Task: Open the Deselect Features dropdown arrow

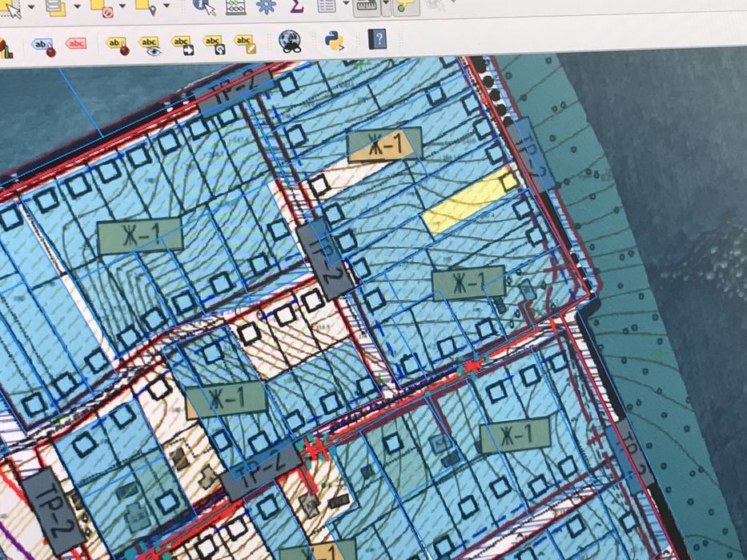Action: point(122,6)
